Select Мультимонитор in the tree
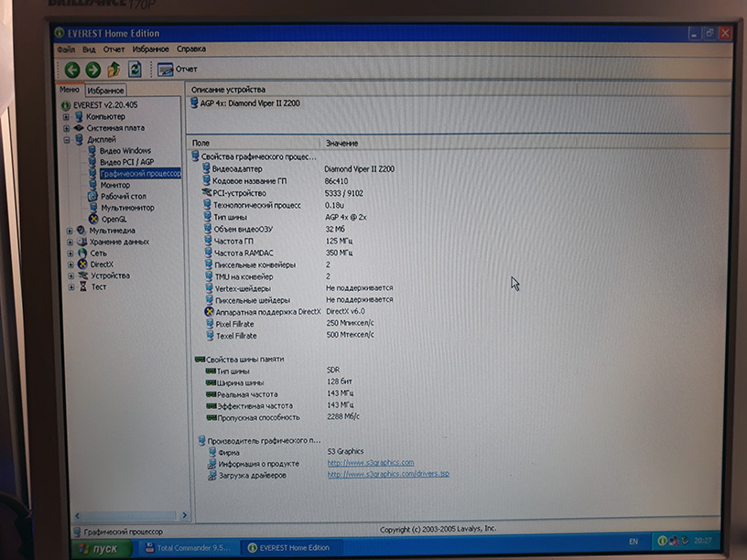Screen dimensions: 747x560 [127, 208]
